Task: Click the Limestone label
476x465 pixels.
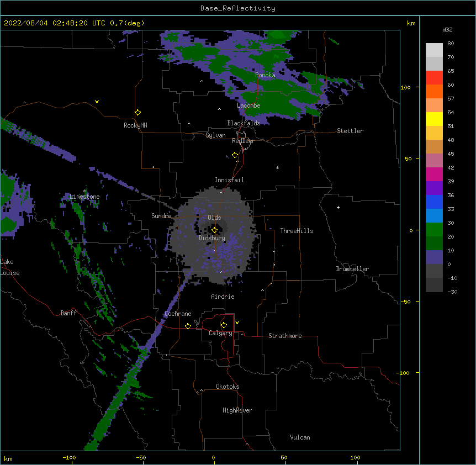Action: 84,197
